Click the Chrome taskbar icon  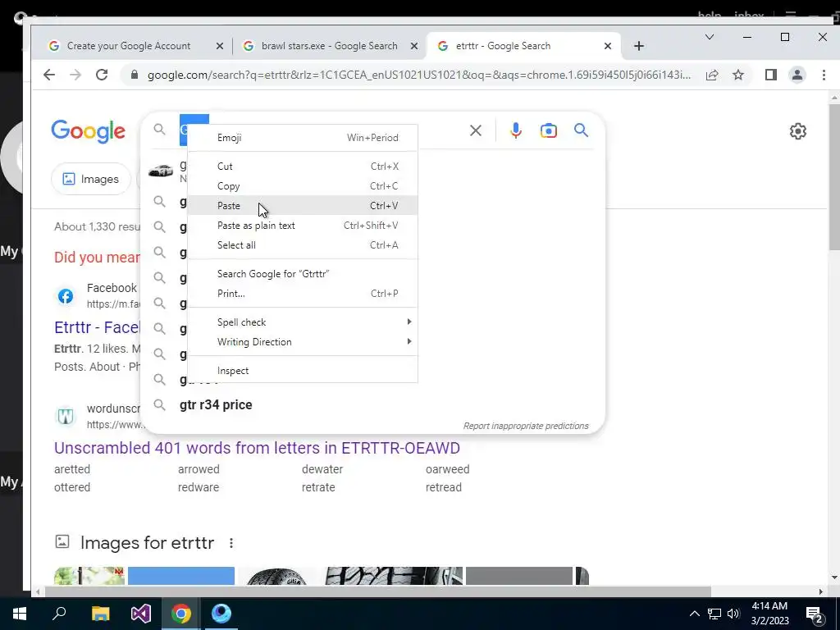point(181,614)
